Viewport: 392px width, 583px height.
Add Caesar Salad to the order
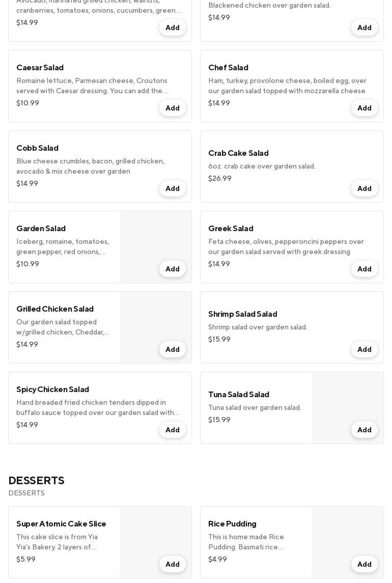click(172, 108)
